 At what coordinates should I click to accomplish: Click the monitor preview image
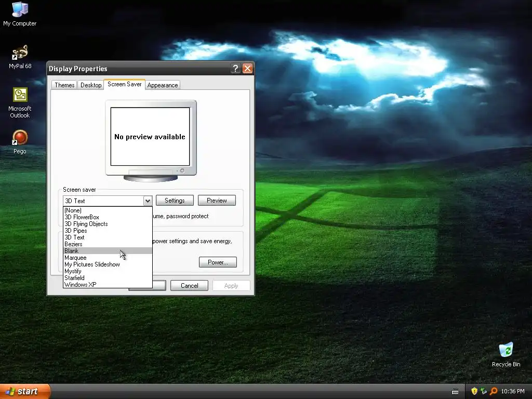151,140
